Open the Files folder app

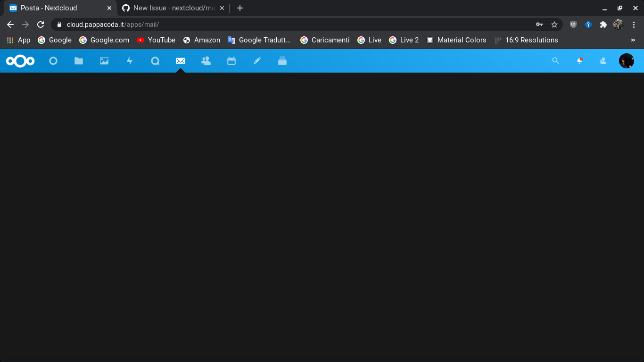click(x=79, y=61)
